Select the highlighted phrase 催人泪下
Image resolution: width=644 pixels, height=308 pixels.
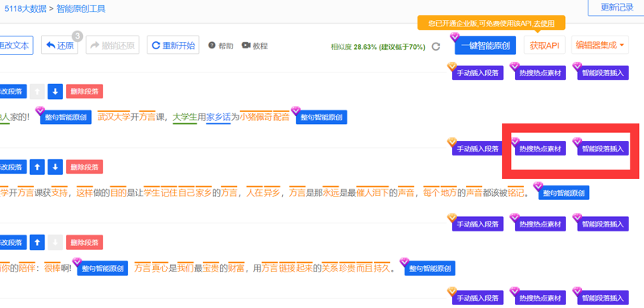pyautogui.click(x=372, y=192)
